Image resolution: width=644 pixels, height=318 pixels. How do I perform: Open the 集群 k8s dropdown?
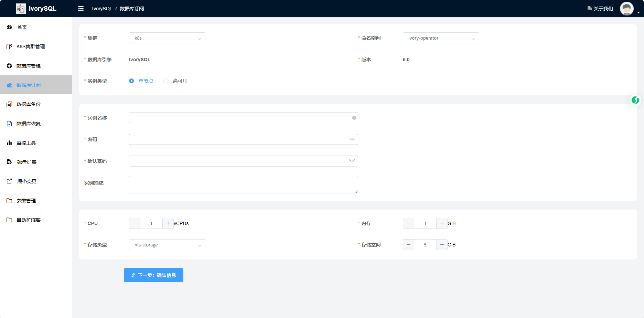click(x=167, y=38)
